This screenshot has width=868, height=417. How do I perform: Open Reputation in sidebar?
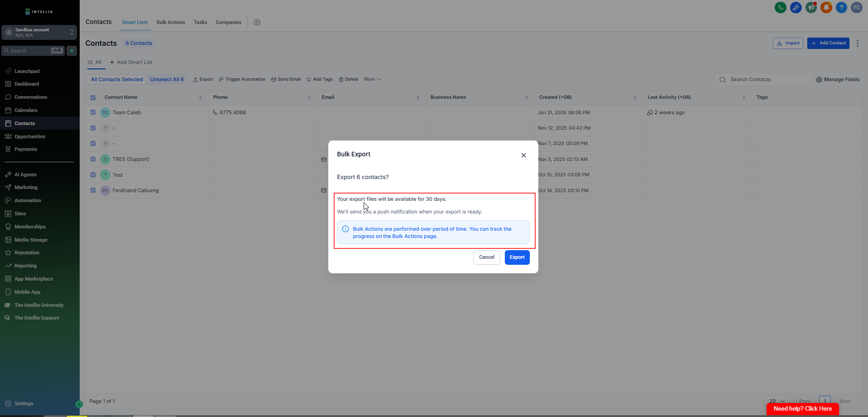[x=27, y=252]
